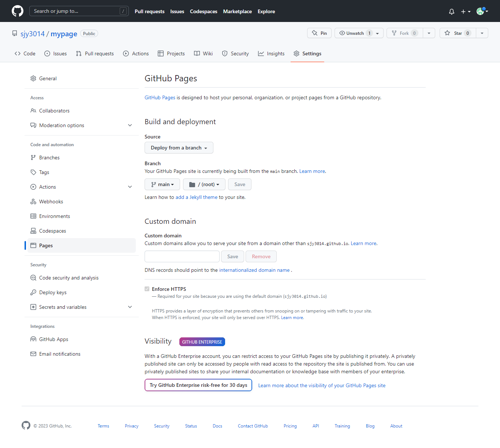Click the mypage repository name link
This screenshot has height=448, width=500.
tap(64, 34)
